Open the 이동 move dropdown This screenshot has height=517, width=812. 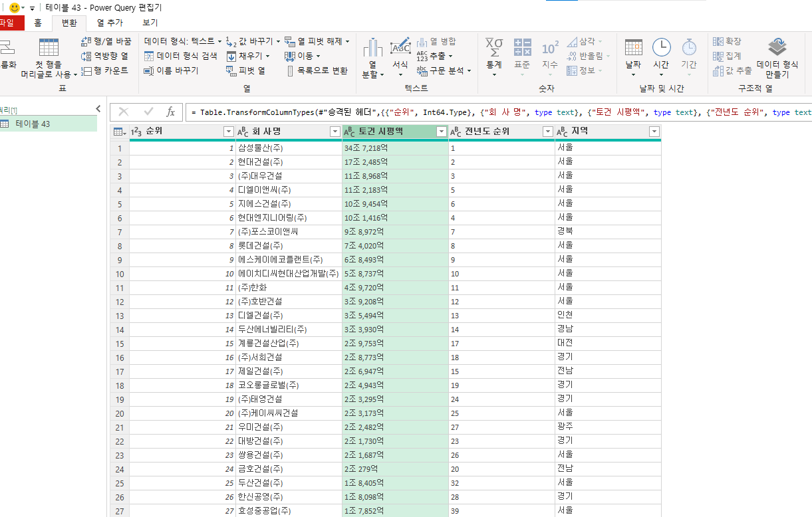click(303, 56)
